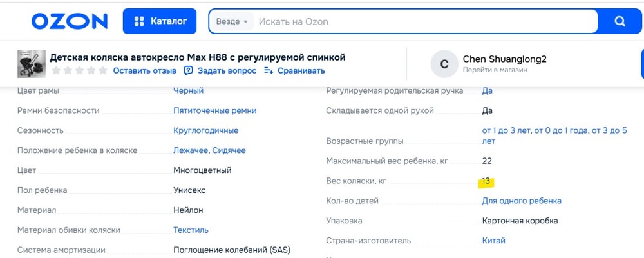This screenshot has height=258, width=644.
Task: Click the Возрастные группы label
Action: pyautogui.click(x=365, y=141)
